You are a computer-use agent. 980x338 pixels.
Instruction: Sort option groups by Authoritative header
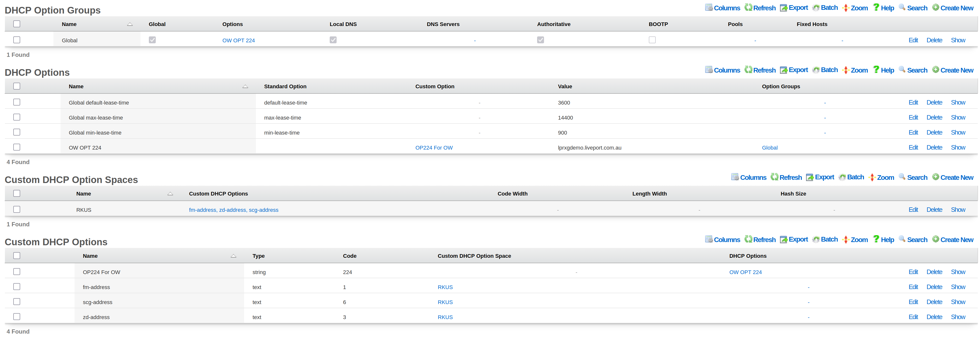554,24
